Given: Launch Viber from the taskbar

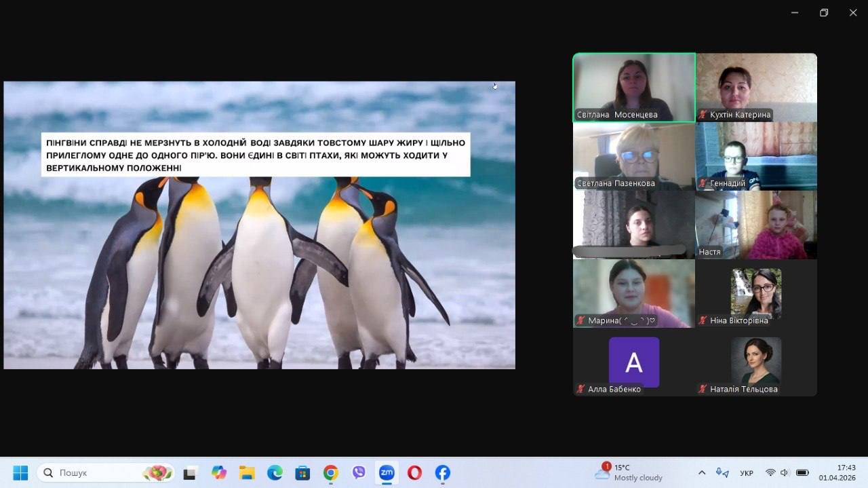Looking at the screenshot, I should [x=359, y=472].
